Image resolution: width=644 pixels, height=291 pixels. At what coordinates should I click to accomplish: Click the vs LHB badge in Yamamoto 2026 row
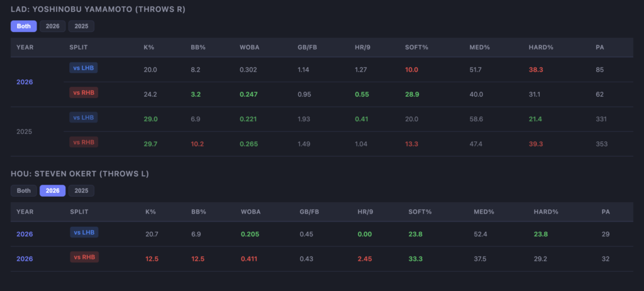[84, 68]
